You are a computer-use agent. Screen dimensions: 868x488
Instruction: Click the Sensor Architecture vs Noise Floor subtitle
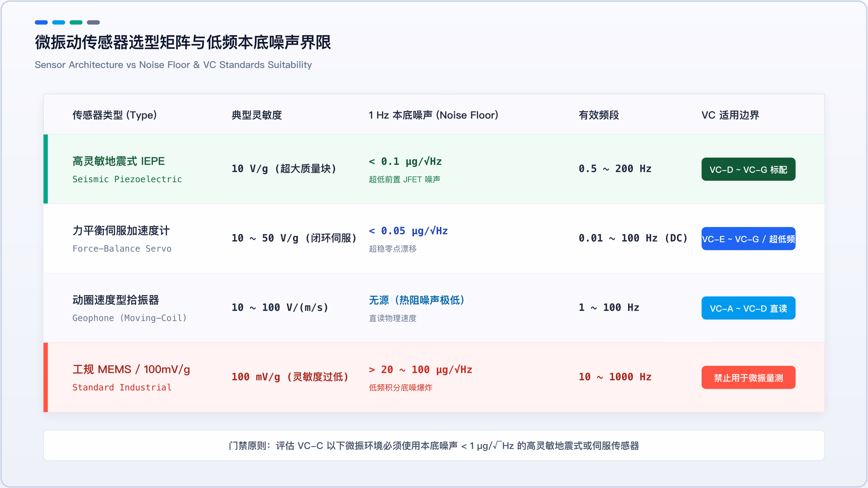pyautogui.click(x=173, y=65)
